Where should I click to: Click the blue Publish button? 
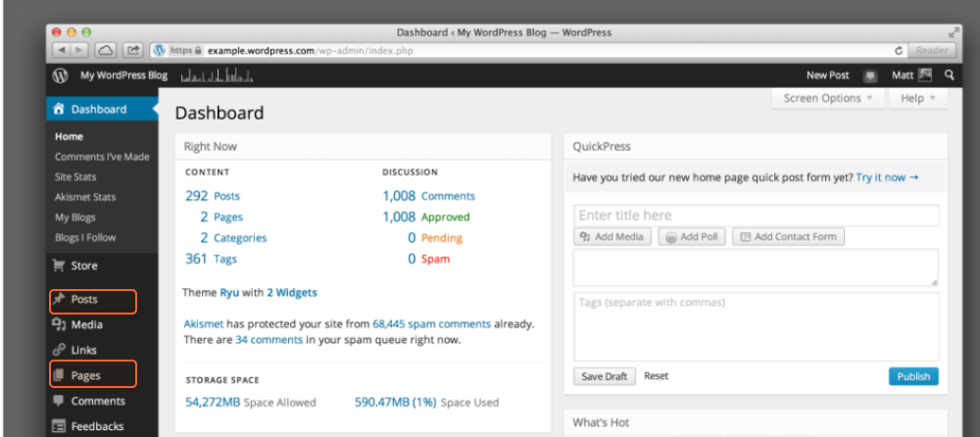pyautogui.click(x=913, y=376)
